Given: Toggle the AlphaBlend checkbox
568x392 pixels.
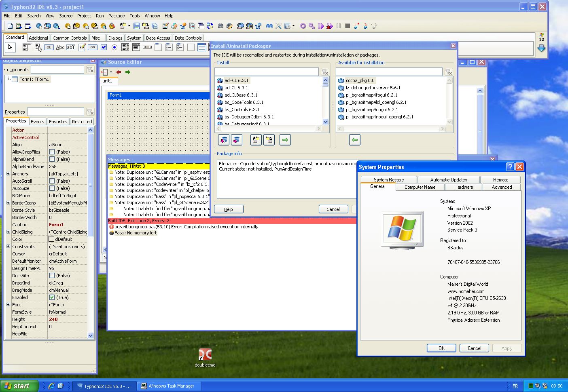Looking at the screenshot, I should coord(52,159).
